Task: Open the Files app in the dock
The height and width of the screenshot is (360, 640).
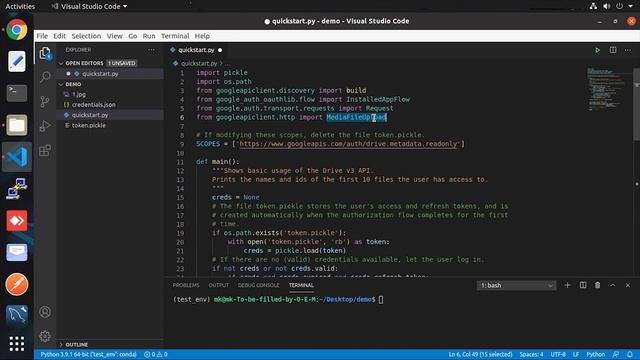Action: [17, 125]
